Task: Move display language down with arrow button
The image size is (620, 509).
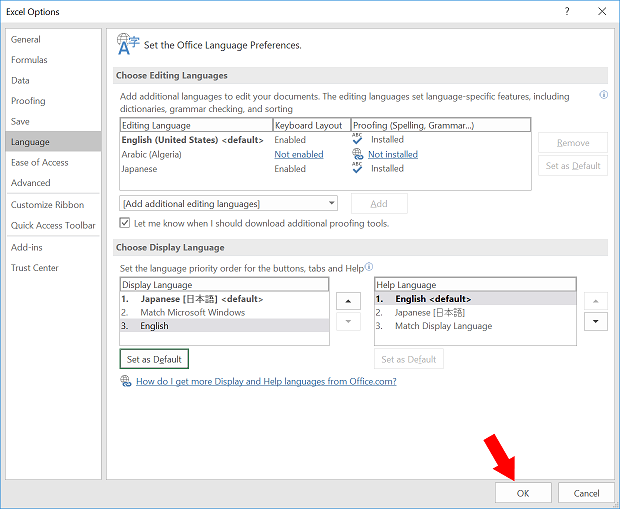Action: 348,321
